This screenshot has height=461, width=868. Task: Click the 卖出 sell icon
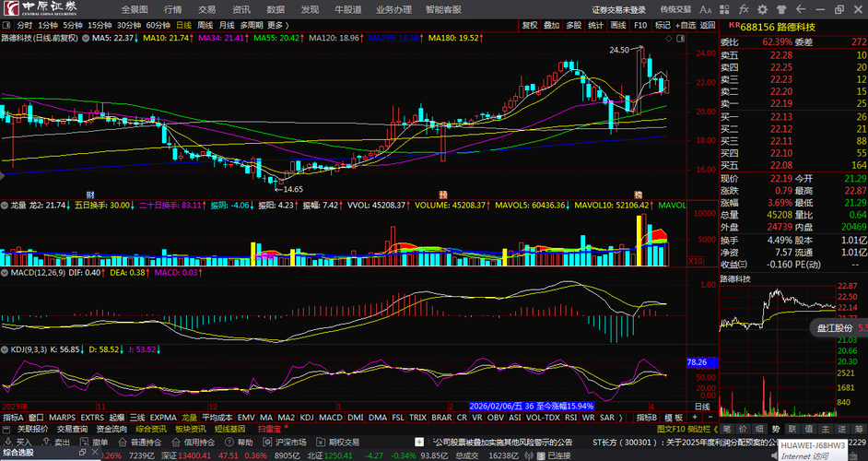coord(46,443)
